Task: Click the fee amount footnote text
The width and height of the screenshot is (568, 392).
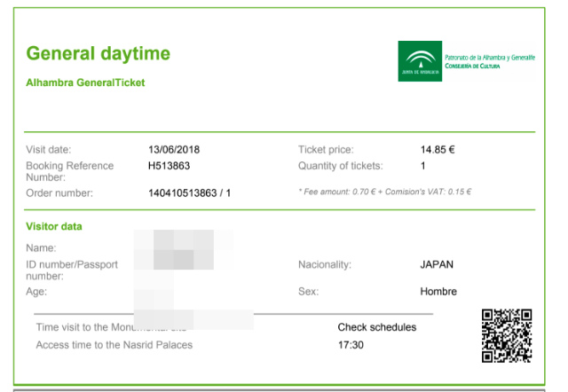Action: click(x=384, y=192)
